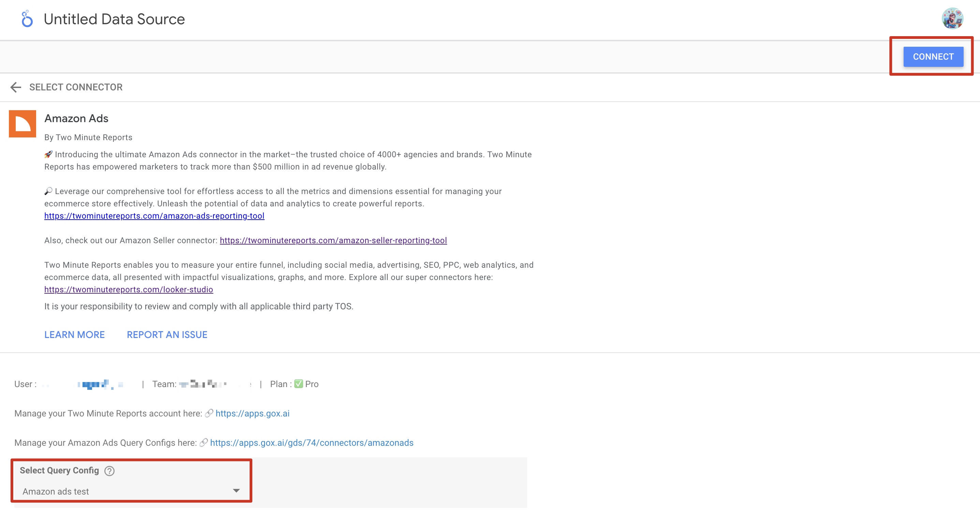Click the Select Query Config help icon
Screen dimensions: 980x515
click(x=109, y=471)
